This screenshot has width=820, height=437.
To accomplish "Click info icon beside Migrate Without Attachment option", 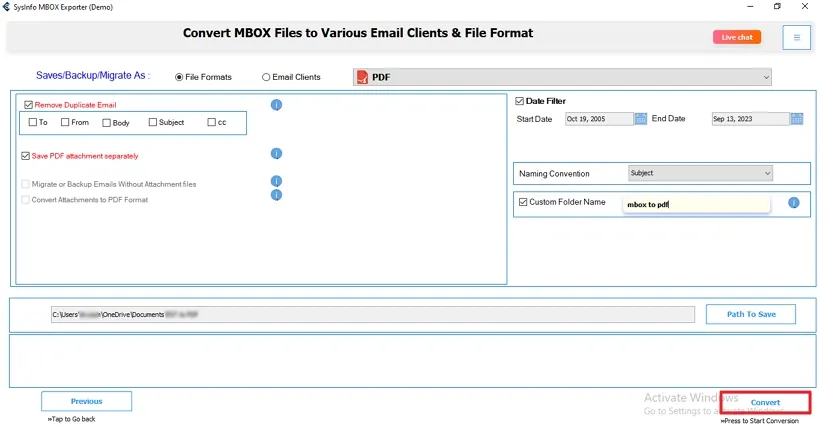I will (x=276, y=182).
